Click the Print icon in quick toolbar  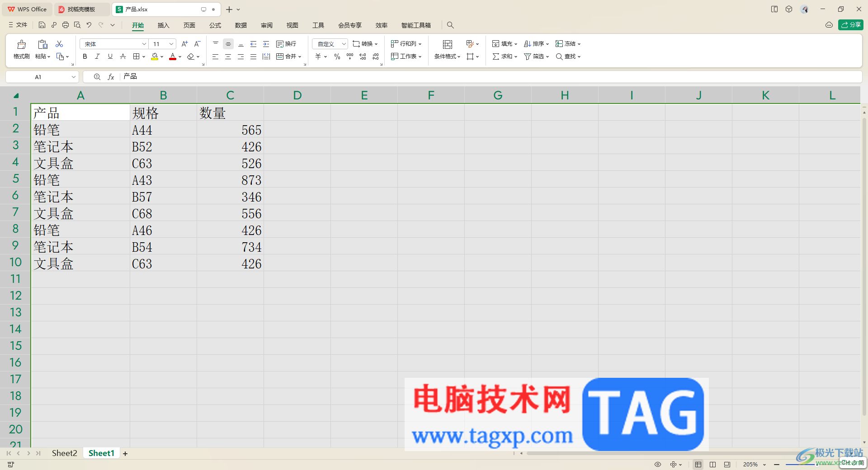(66, 25)
